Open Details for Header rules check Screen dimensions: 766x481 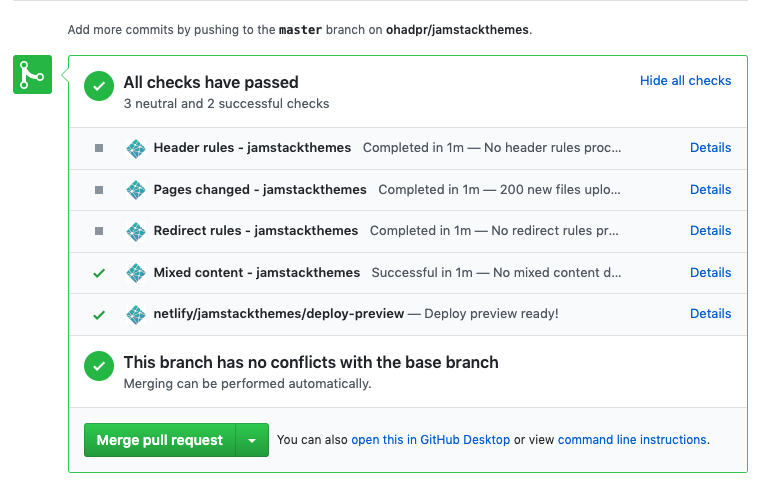[710, 148]
